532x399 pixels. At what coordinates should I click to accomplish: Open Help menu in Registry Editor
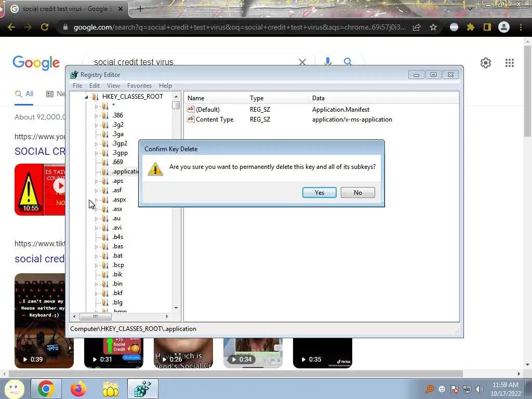(x=165, y=86)
